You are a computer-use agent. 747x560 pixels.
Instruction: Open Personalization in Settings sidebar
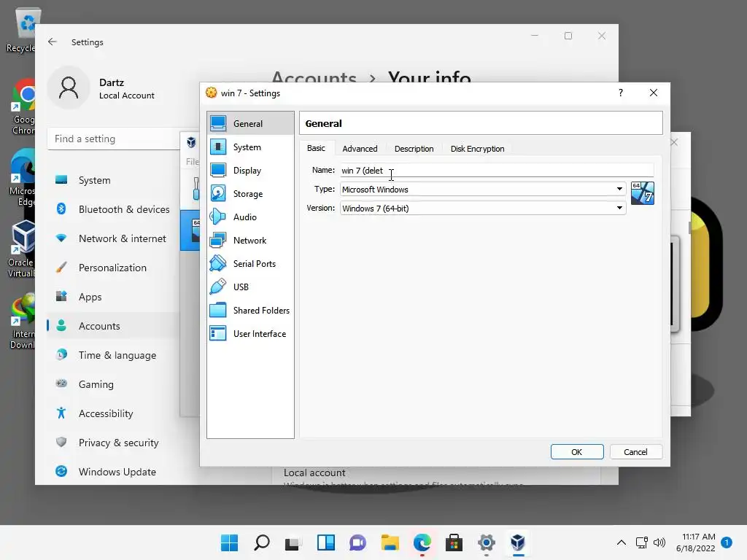click(113, 268)
